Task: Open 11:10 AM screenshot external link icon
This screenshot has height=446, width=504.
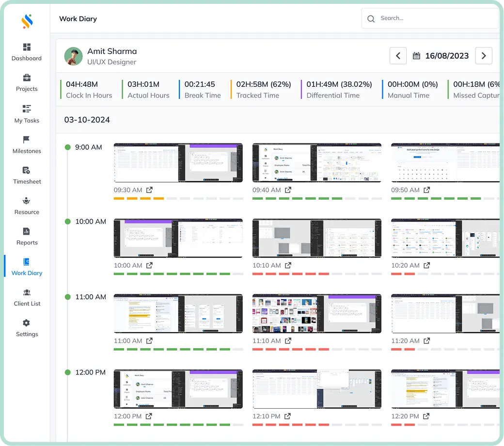Action: pyautogui.click(x=288, y=340)
